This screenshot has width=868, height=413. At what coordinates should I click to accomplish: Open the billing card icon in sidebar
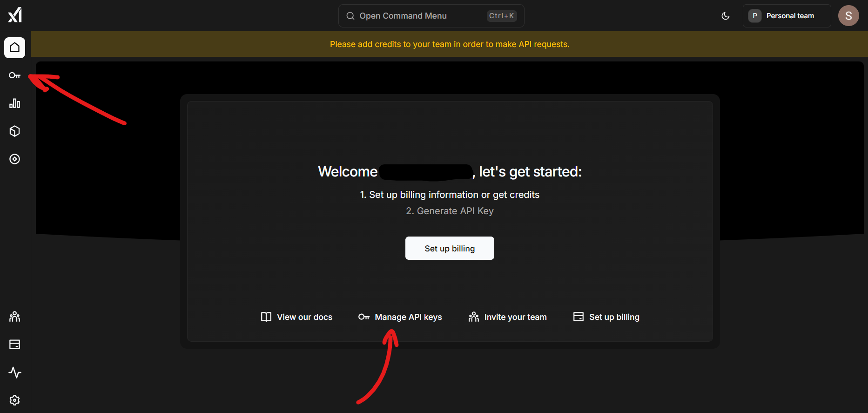tap(15, 345)
